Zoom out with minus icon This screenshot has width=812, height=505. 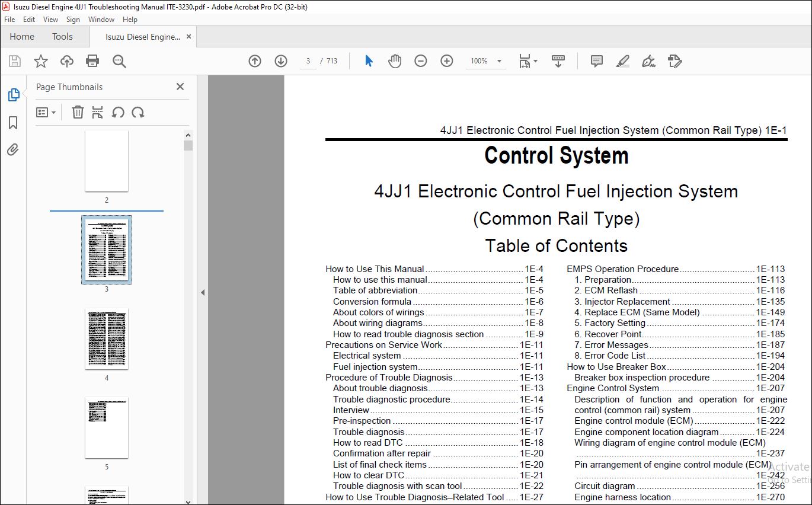click(421, 61)
